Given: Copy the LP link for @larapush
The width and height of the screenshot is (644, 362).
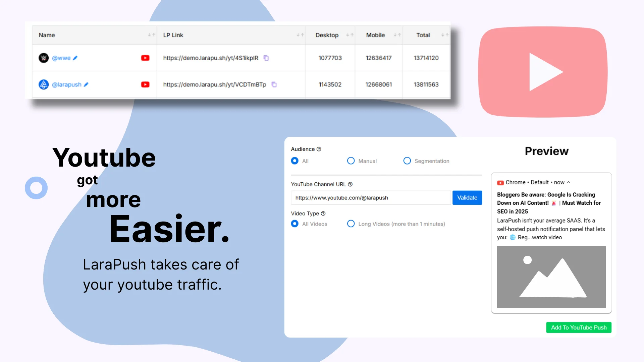Looking at the screenshot, I should 274,84.
